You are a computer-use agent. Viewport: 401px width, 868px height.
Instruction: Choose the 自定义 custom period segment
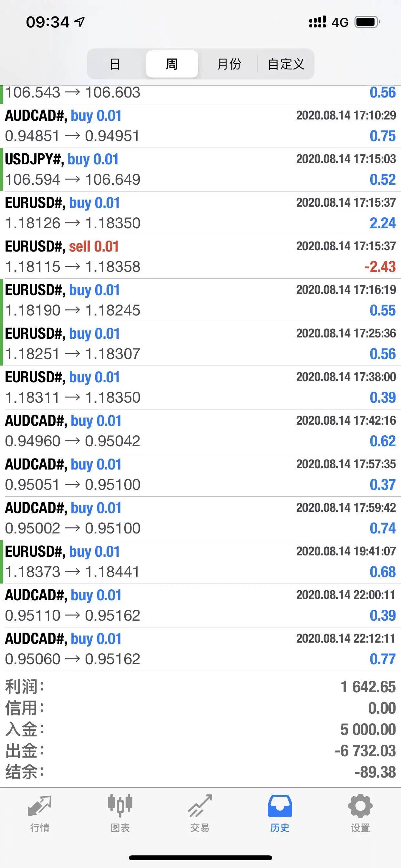coord(286,64)
